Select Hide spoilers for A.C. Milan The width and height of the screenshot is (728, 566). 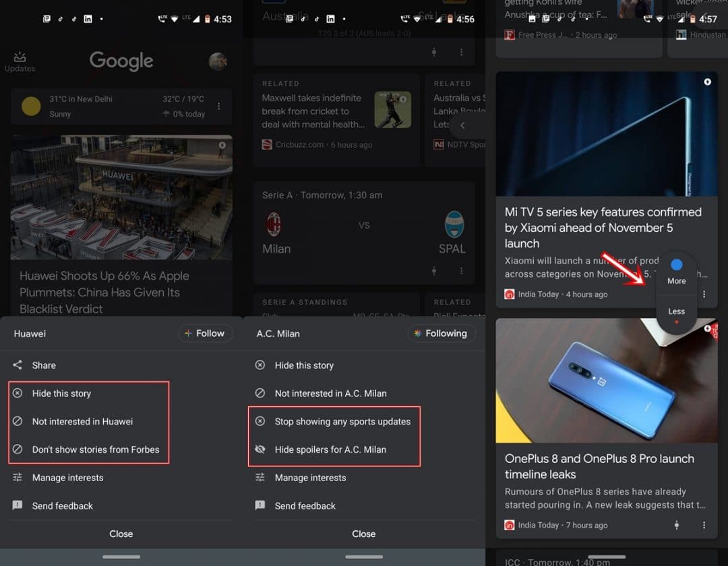point(330,449)
